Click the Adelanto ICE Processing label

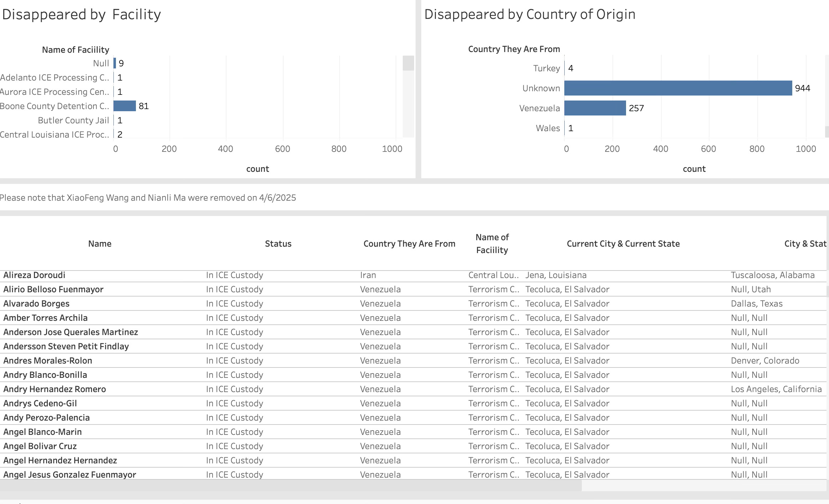click(x=54, y=78)
